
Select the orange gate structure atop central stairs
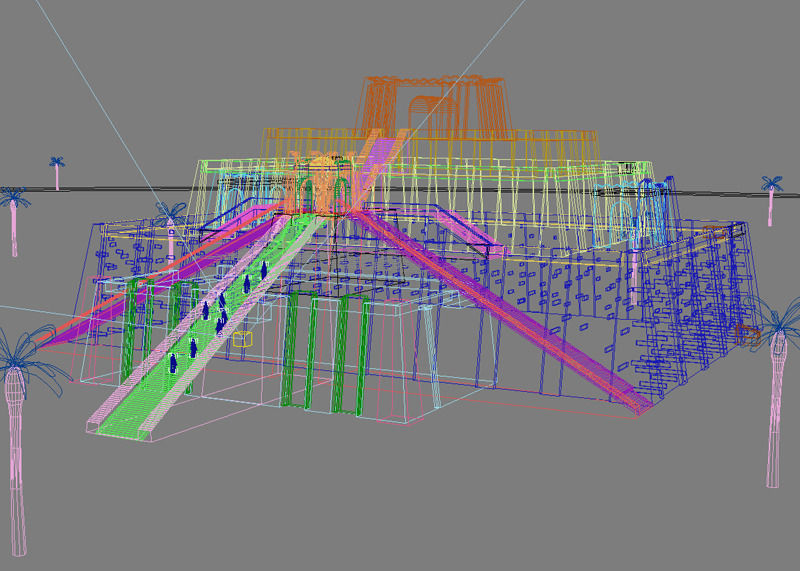tap(319, 184)
